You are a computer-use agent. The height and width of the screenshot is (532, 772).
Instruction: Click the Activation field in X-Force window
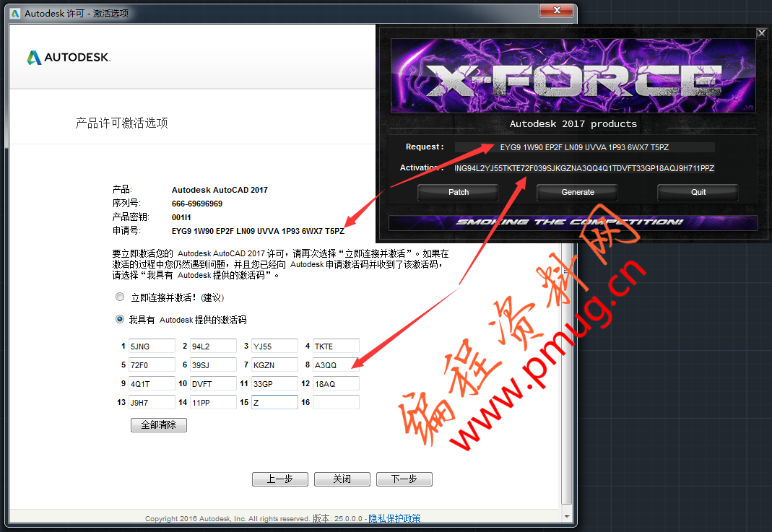click(x=584, y=168)
